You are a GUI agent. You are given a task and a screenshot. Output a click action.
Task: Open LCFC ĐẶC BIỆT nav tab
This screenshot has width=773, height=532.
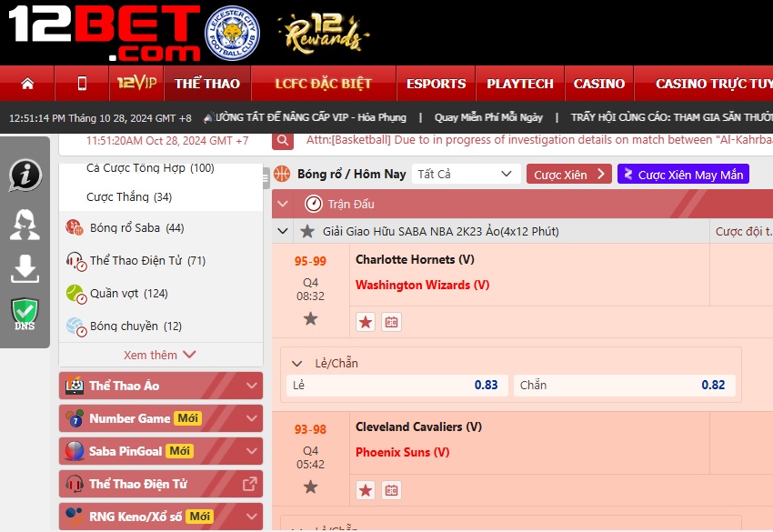click(324, 84)
